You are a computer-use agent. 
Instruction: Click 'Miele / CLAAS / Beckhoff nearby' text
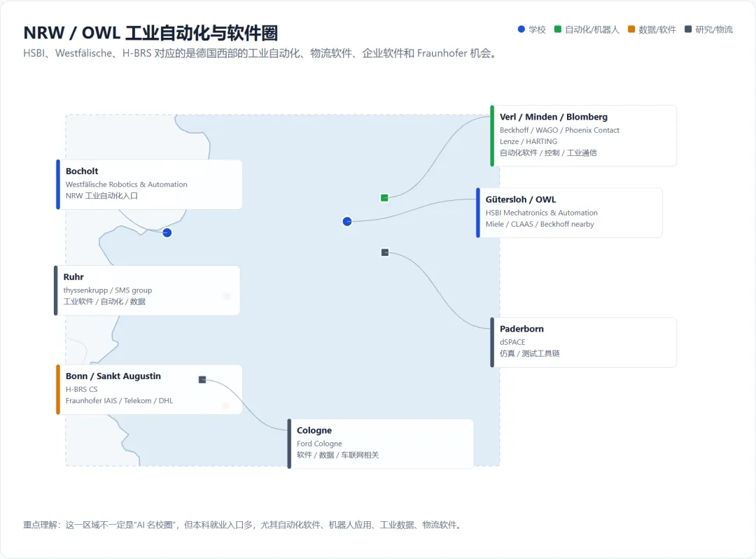tap(540, 224)
